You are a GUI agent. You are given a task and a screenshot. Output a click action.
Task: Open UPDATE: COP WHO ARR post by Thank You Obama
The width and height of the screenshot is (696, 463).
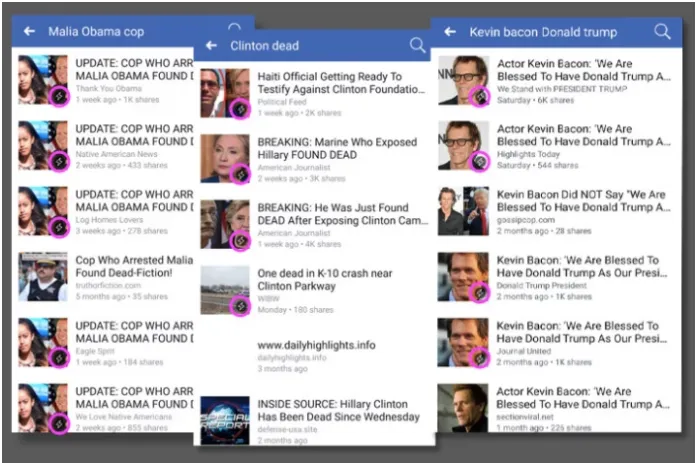tap(106, 80)
